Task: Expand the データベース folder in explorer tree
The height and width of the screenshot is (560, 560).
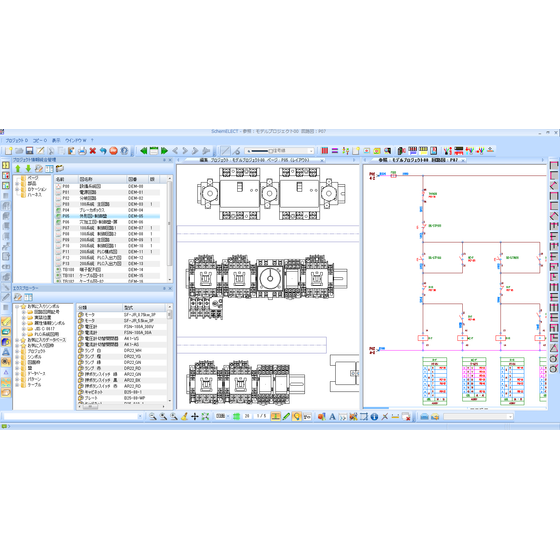Action: coord(17,374)
